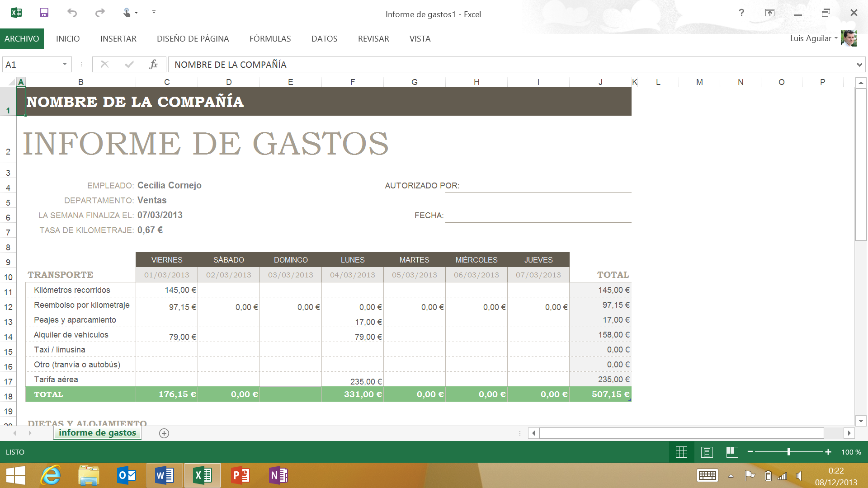Expand the Name Box dropdown arrow

point(65,64)
